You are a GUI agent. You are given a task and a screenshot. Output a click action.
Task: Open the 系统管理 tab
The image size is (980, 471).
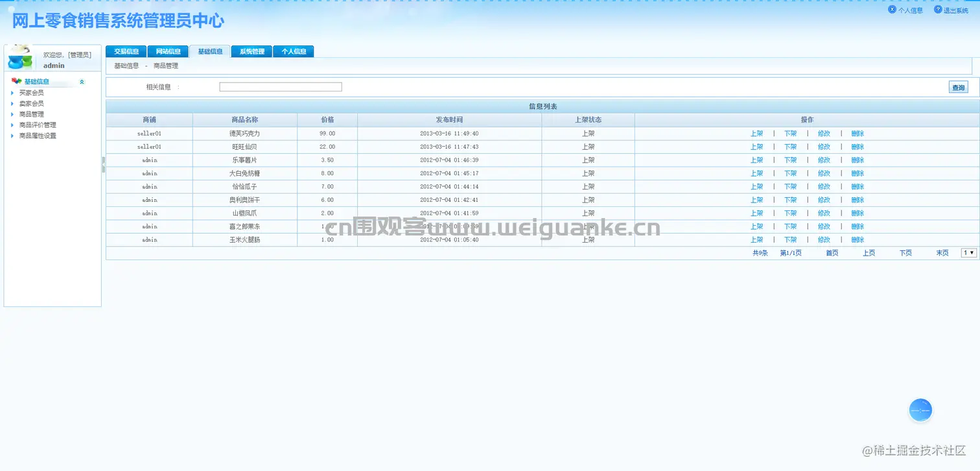tap(251, 51)
